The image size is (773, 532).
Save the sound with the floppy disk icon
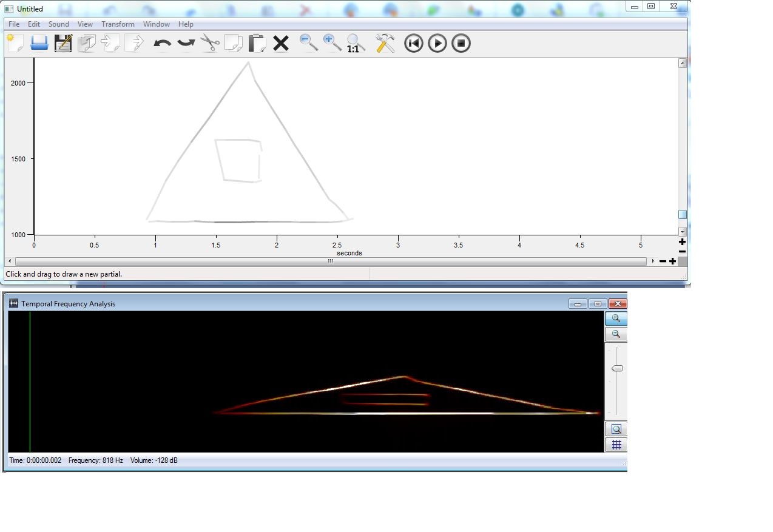(63, 43)
